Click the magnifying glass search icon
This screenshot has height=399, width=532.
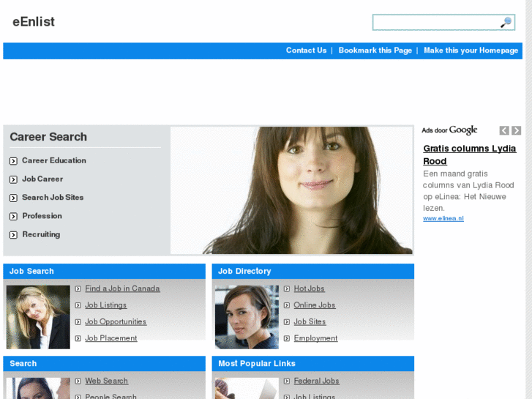[x=506, y=23]
